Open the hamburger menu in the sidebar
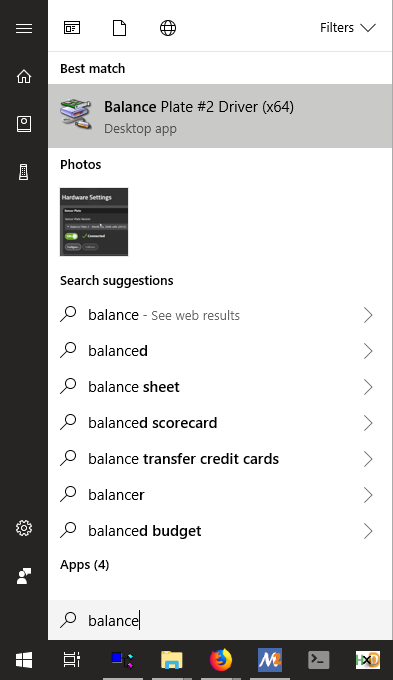Image resolution: width=393 pixels, height=680 pixels. coord(24,28)
